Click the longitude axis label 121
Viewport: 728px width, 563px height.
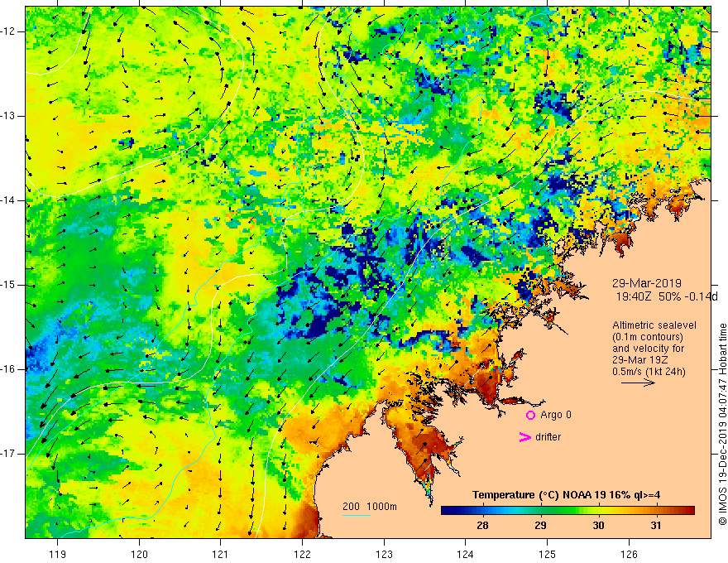[x=220, y=554]
